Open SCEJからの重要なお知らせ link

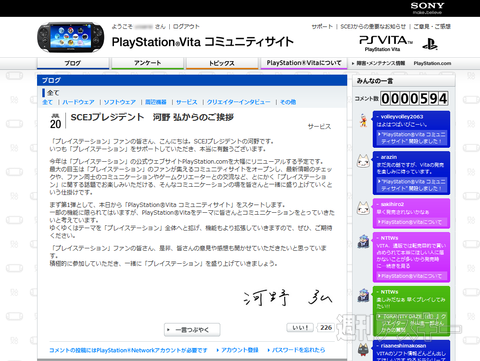point(373,26)
